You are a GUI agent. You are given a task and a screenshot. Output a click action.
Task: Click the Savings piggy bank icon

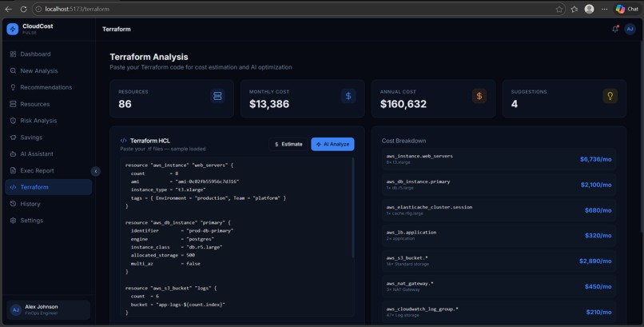tap(13, 138)
